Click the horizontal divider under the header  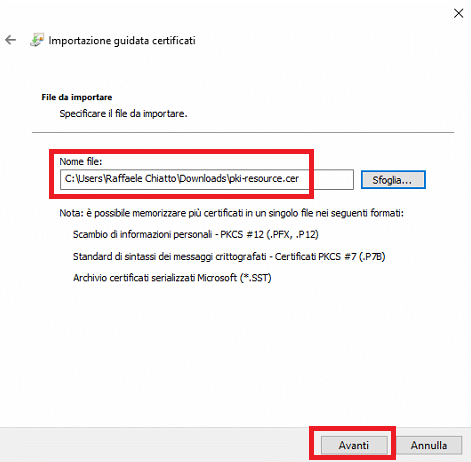point(243,132)
